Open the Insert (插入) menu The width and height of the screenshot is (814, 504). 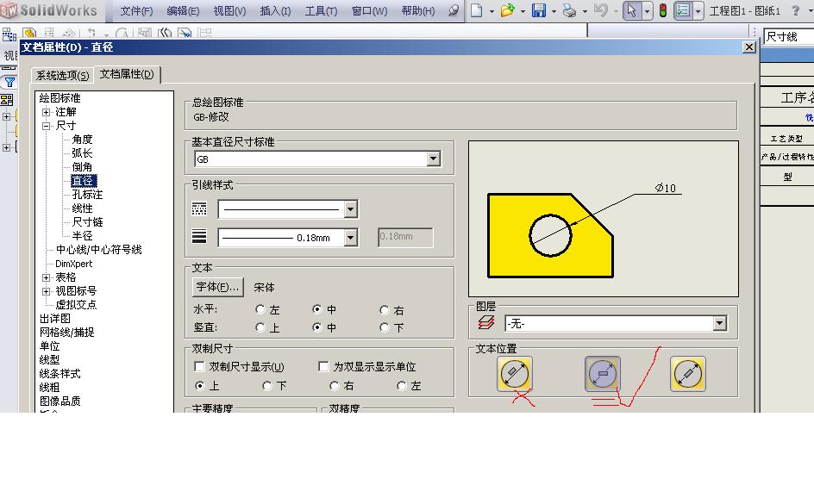pyautogui.click(x=275, y=11)
